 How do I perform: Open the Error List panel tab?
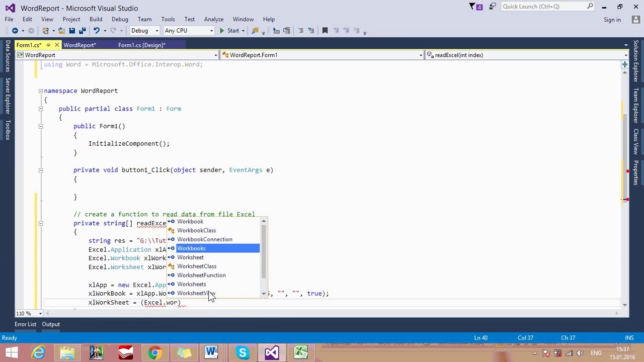pos(25,324)
